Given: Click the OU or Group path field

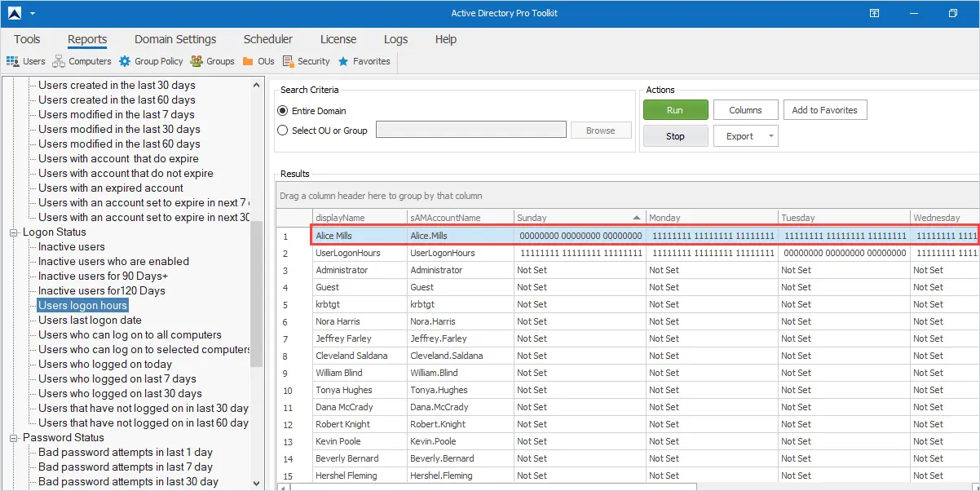Looking at the screenshot, I should tap(470, 130).
